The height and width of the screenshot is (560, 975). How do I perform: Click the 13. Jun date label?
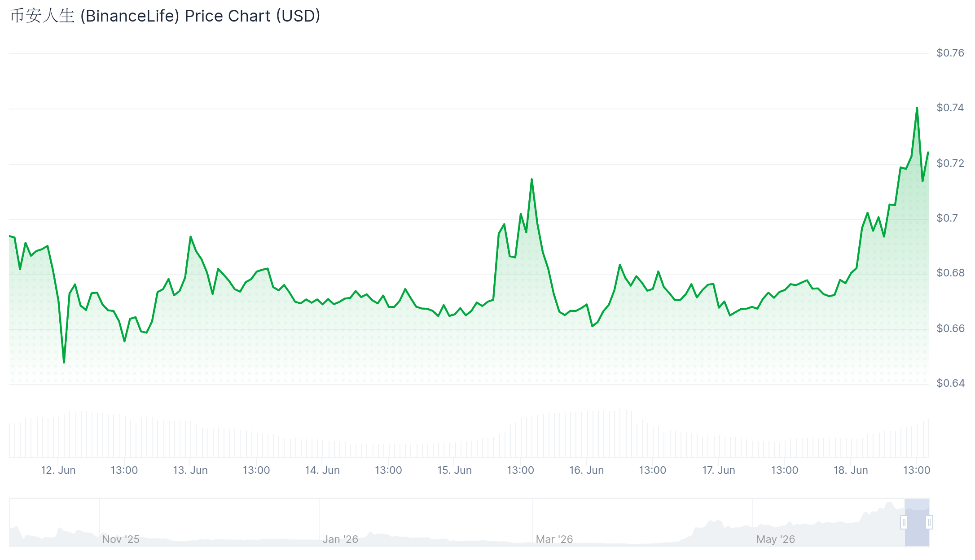tap(190, 470)
